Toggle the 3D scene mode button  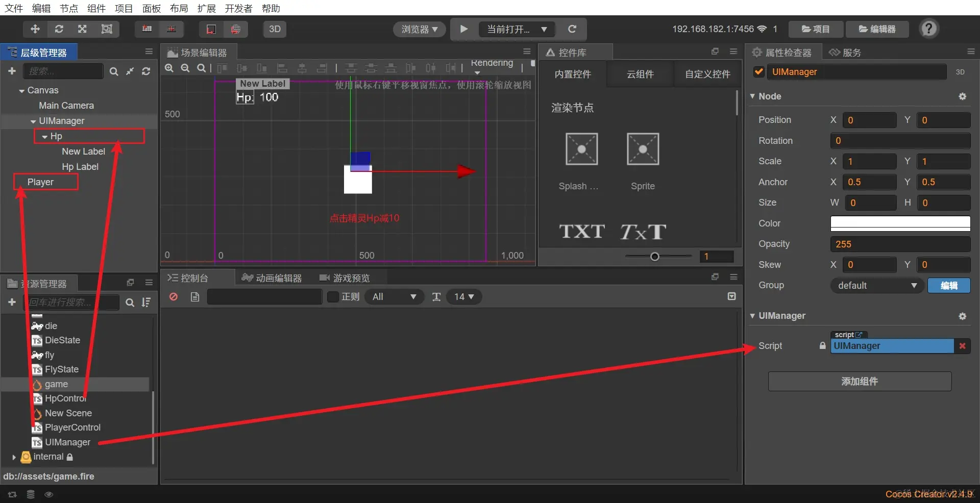pyautogui.click(x=275, y=29)
